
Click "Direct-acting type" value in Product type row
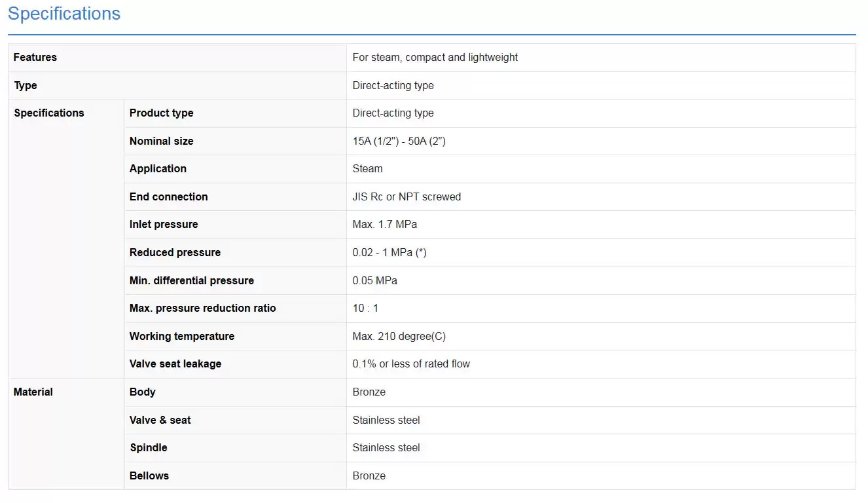click(393, 113)
